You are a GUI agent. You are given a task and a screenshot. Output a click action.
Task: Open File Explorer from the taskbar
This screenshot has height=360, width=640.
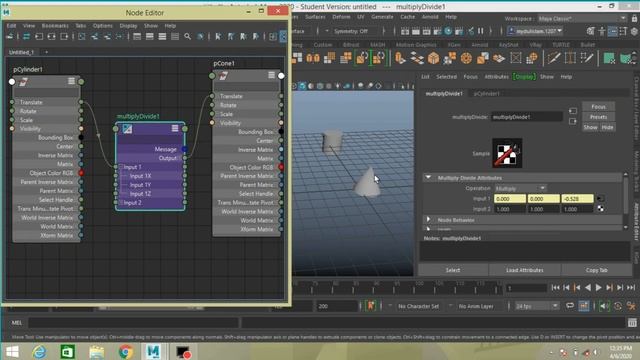(97, 352)
